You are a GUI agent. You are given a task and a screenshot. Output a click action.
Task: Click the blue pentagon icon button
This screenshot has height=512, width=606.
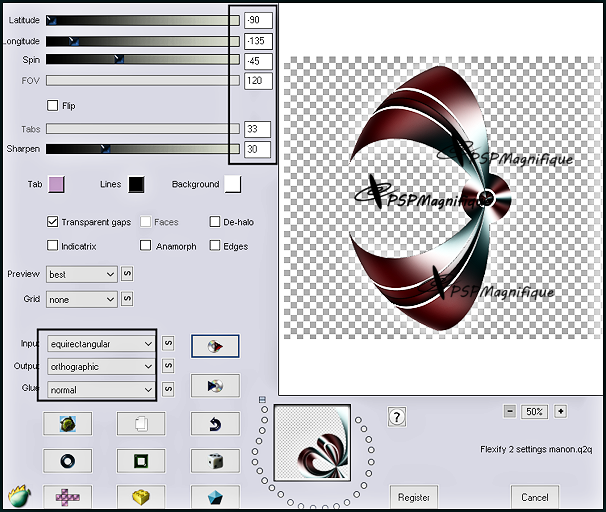(x=214, y=496)
